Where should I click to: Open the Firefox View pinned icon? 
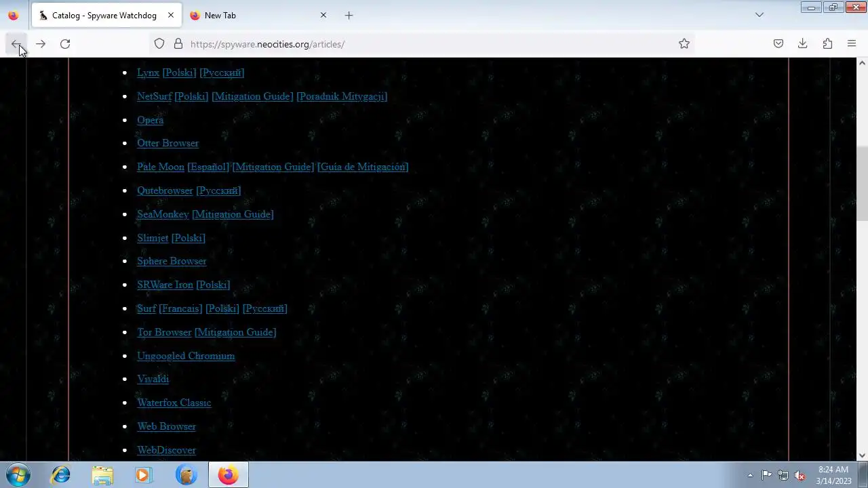pyautogui.click(x=13, y=15)
